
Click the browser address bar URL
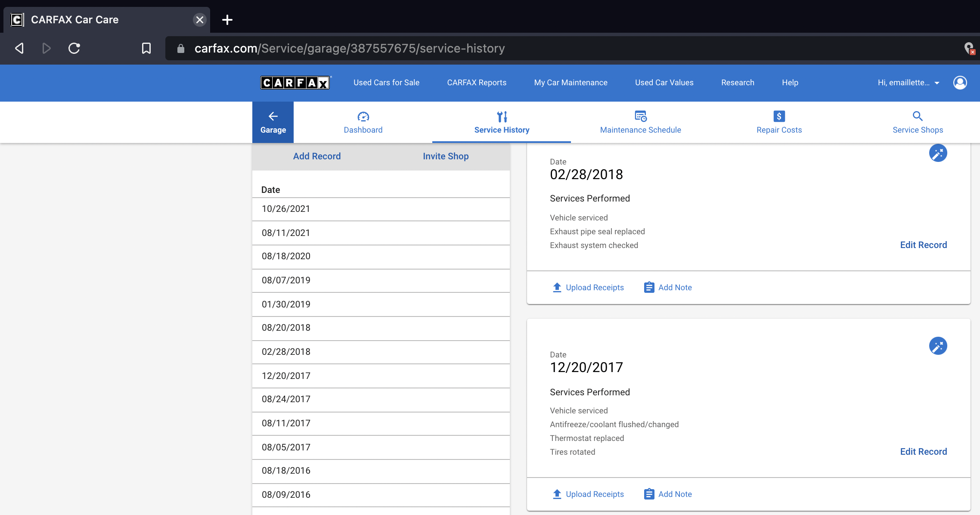(x=350, y=48)
